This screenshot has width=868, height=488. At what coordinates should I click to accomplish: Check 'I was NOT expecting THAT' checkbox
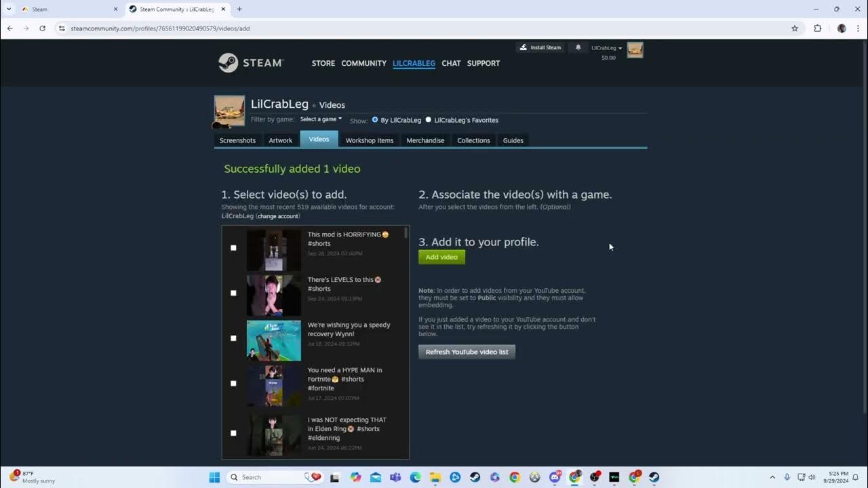233,433
